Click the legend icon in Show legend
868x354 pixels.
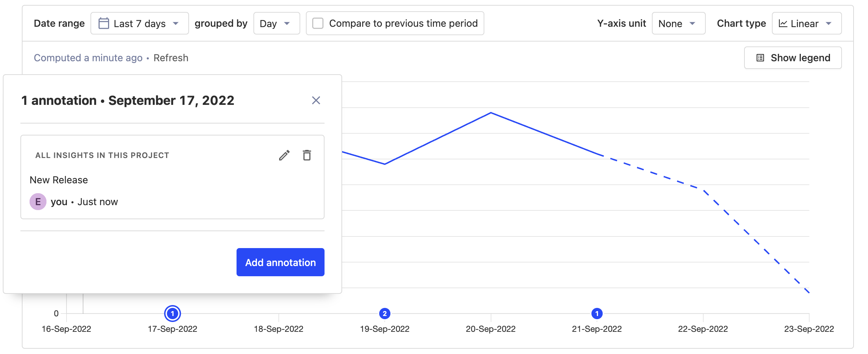point(760,58)
